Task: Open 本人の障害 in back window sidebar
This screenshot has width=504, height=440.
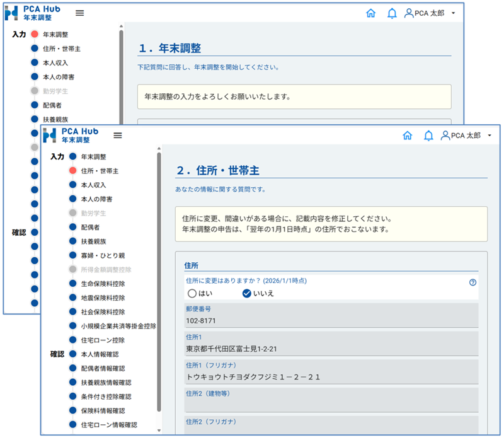Action: click(59, 77)
